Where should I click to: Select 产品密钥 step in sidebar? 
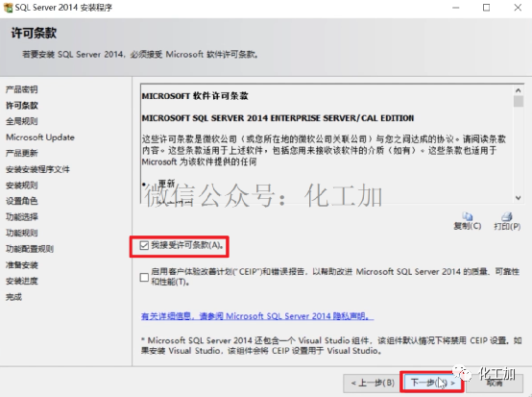(x=22, y=89)
